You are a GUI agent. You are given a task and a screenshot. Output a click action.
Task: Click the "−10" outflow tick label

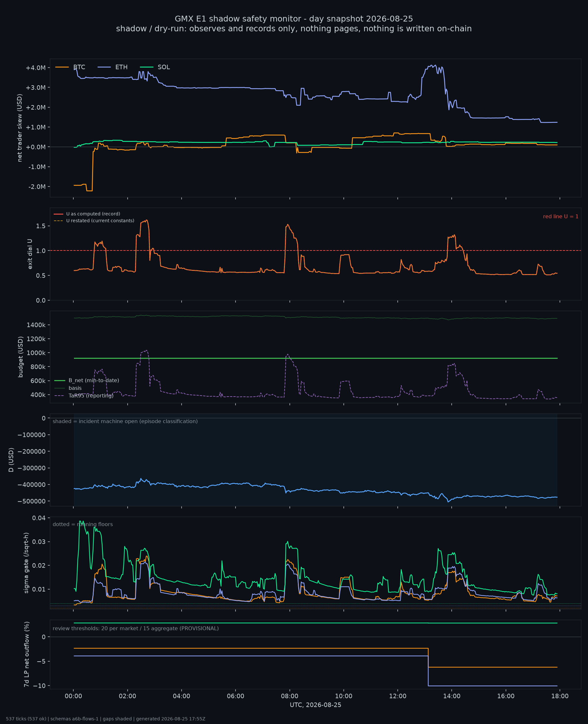click(39, 686)
